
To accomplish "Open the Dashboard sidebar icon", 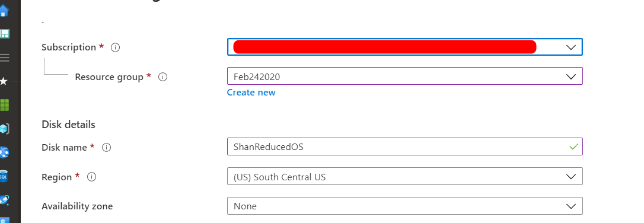I will pos(5,34).
